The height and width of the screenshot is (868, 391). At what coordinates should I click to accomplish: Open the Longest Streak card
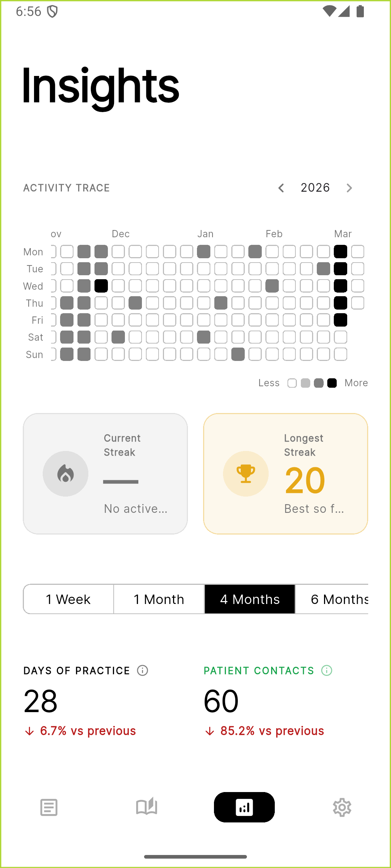(286, 474)
